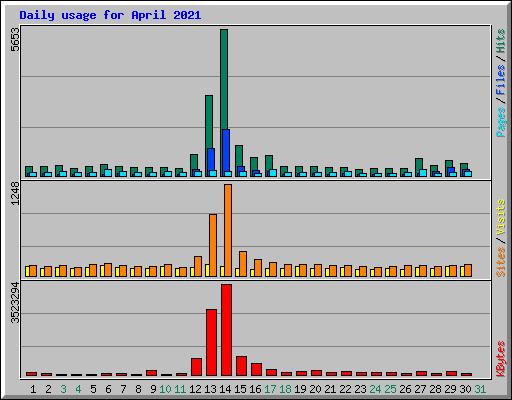Viewport: 512px width, 400px height.
Task: Click the day 14 axis label
Action: [x=225, y=389]
